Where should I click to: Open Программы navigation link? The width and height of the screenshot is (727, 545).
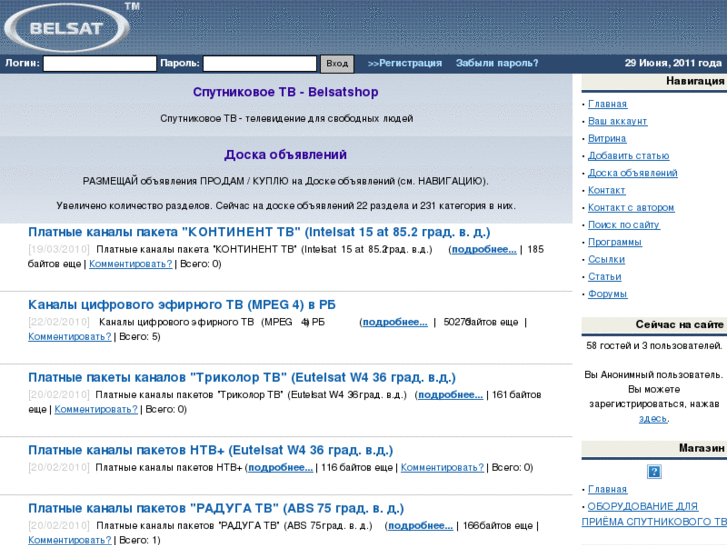[615, 242]
